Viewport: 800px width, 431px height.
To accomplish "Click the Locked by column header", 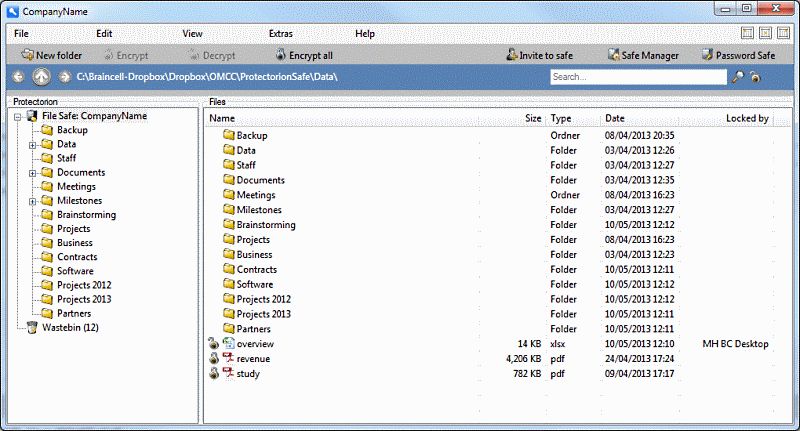I will click(x=747, y=118).
